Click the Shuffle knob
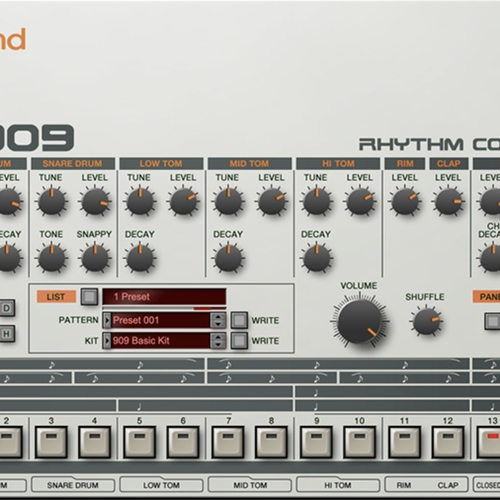This screenshot has width=500, height=500. click(426, 321)
